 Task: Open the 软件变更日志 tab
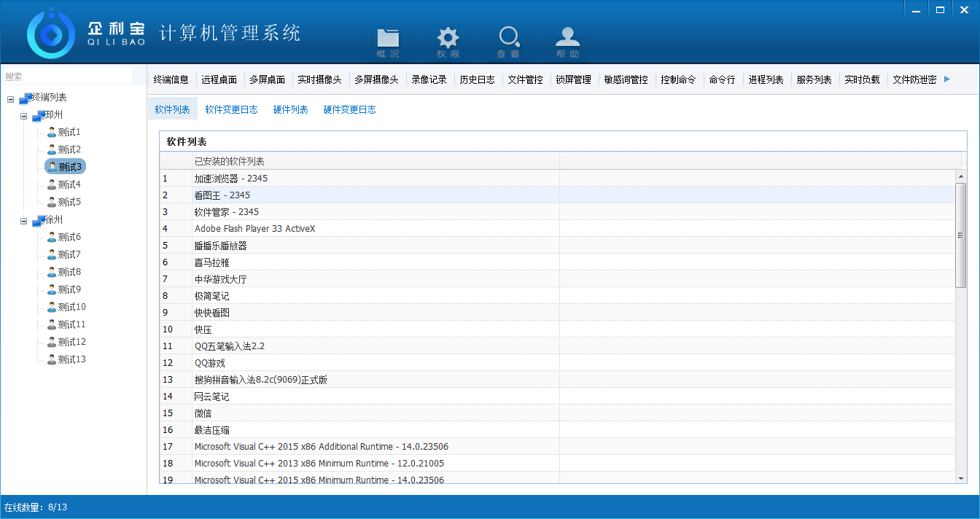coord(231,109)
